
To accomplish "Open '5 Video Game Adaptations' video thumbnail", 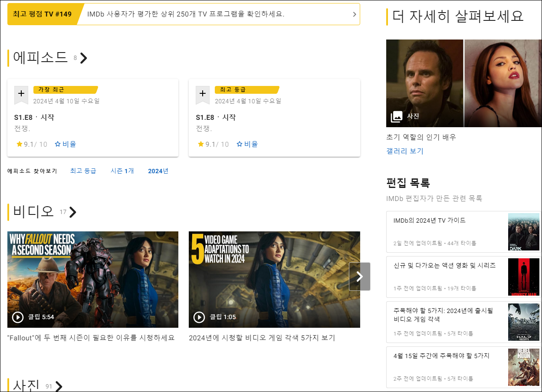I will tap(274, 280).
